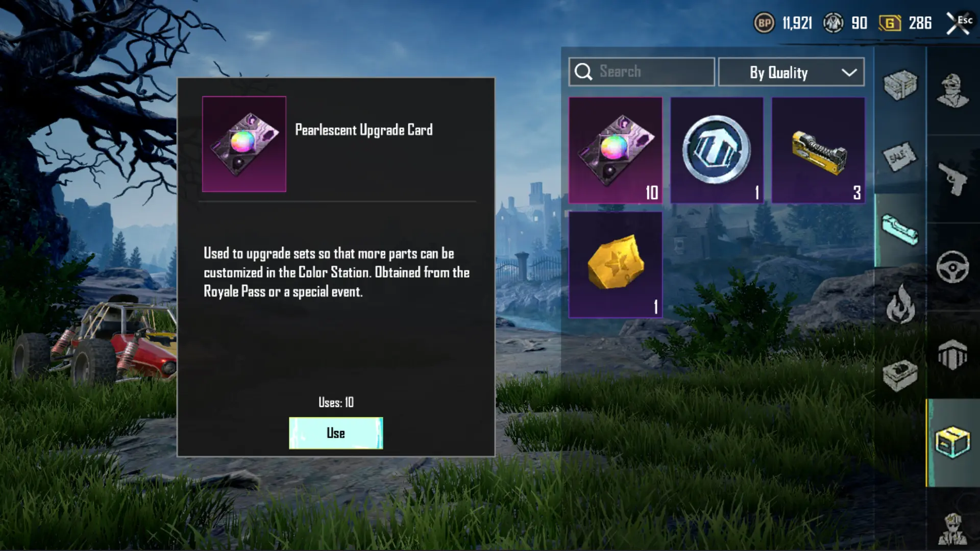Open the By Quality sort dropdown
The width and height of the screenshot is (980, 551).
point(791,72)
